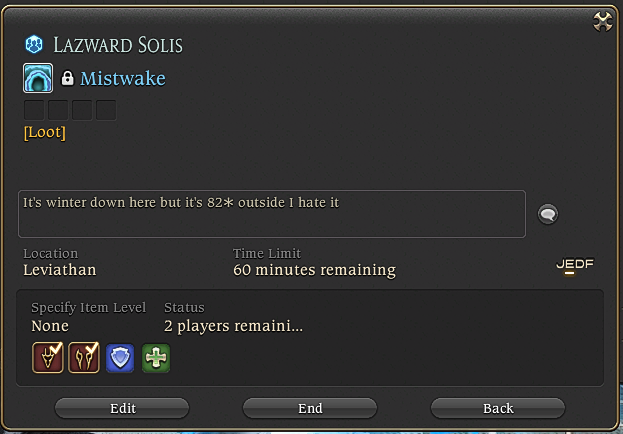Image resolution: width=623 pixels, height=434 pixels.
Task: Go back with the Back button
Action: coord(498,408)
